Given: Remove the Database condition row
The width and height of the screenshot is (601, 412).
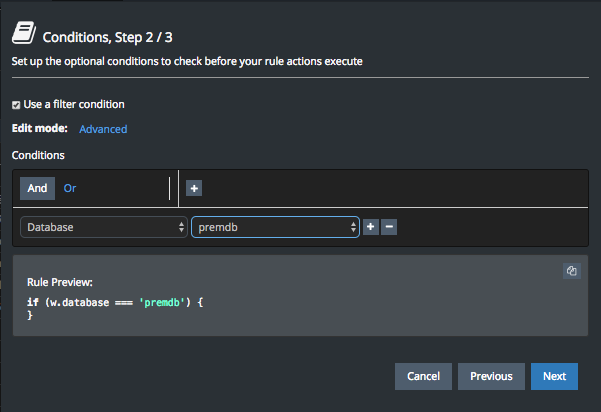Looking at the screenshot, I should click(389, 227).
